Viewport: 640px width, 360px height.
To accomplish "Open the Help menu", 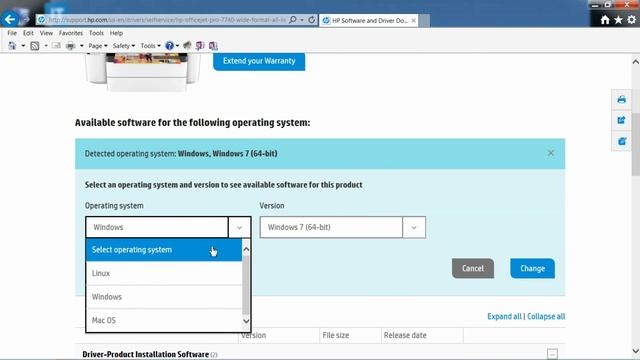I will pos(116,33).
